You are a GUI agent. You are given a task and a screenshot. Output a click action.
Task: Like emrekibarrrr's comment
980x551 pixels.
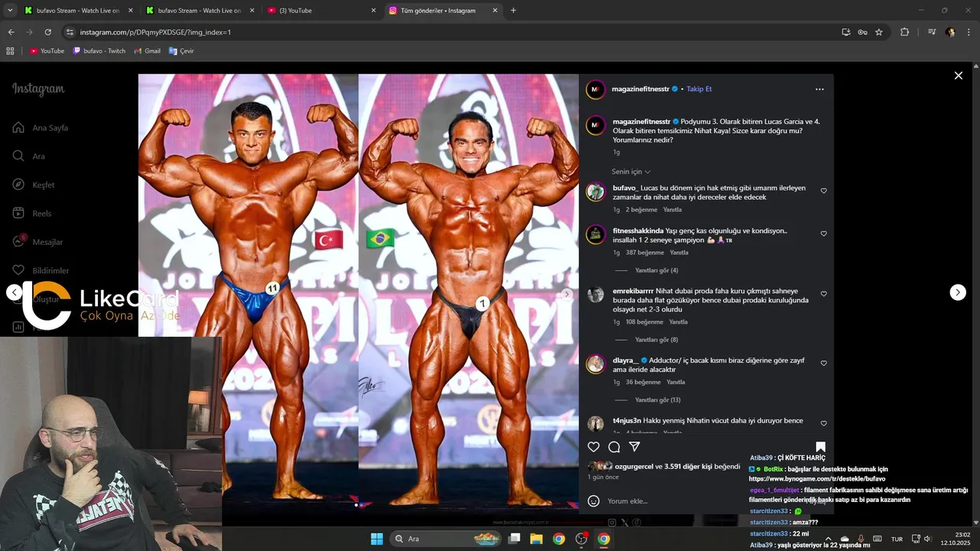tap(824, 294)
